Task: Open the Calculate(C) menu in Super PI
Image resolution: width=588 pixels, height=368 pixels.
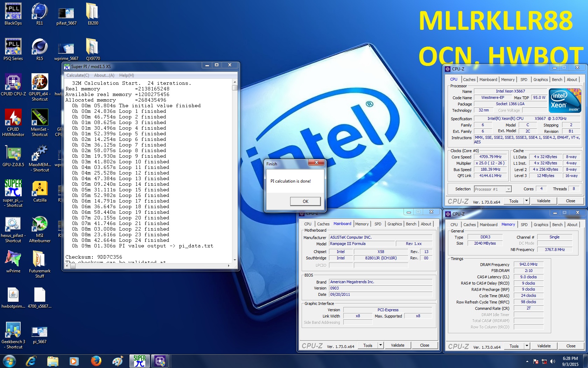Action: coord(78,75)
